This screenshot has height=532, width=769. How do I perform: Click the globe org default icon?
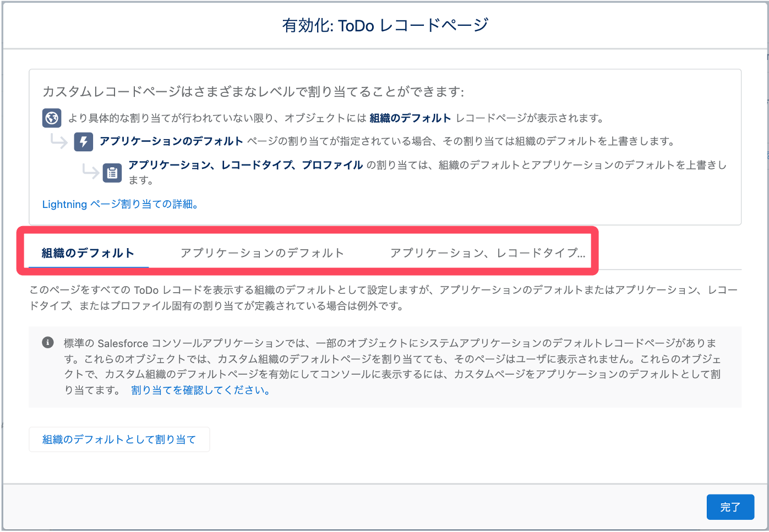[x=52, y=118]
